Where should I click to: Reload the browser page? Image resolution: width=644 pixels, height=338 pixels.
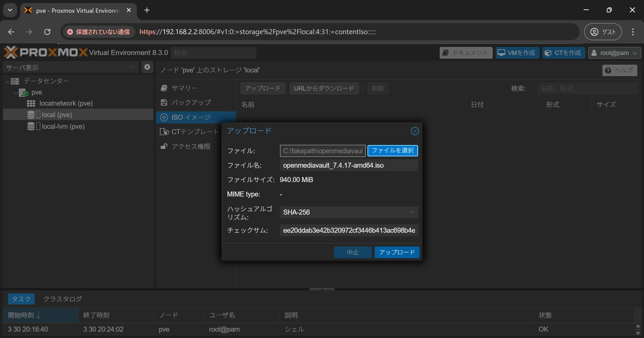pos(47,32)
